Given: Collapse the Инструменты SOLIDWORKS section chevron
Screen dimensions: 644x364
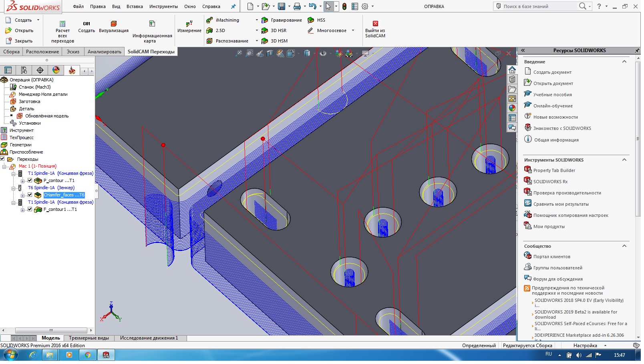Looking at the screenshot, I should tap(624, 160).
